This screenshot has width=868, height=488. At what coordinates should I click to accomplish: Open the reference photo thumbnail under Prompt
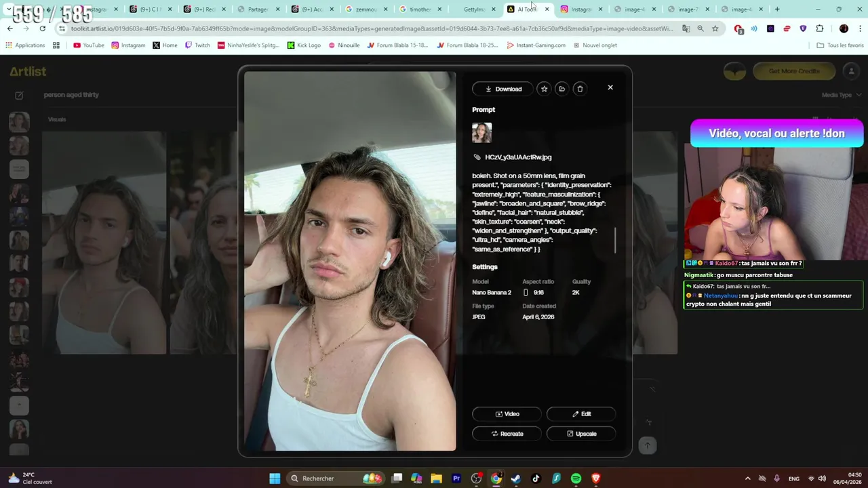pyautogui.click(x=482, y=133)
